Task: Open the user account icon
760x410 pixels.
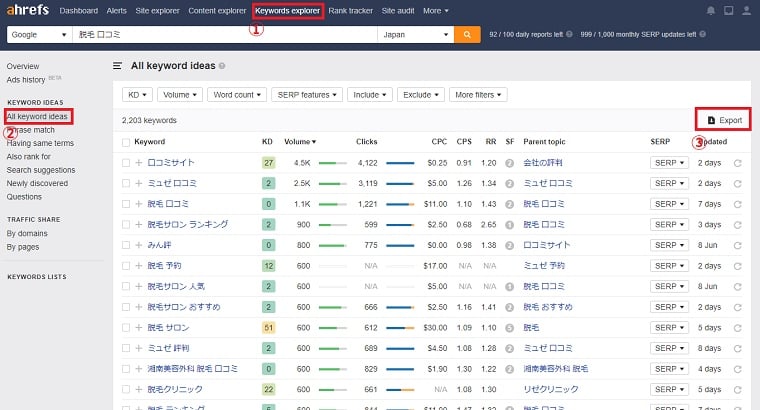Action: [x=745, y=11]
